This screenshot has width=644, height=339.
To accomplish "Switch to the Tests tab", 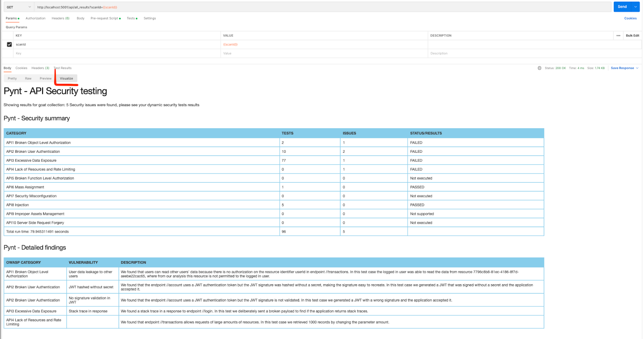I will pyautogui.click(x=132, y=18).
